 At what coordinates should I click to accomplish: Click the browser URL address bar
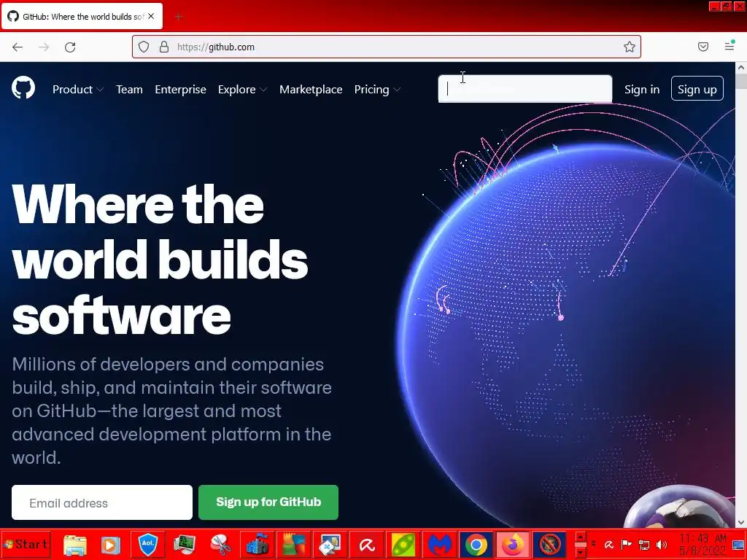click(x=387, y=47)
